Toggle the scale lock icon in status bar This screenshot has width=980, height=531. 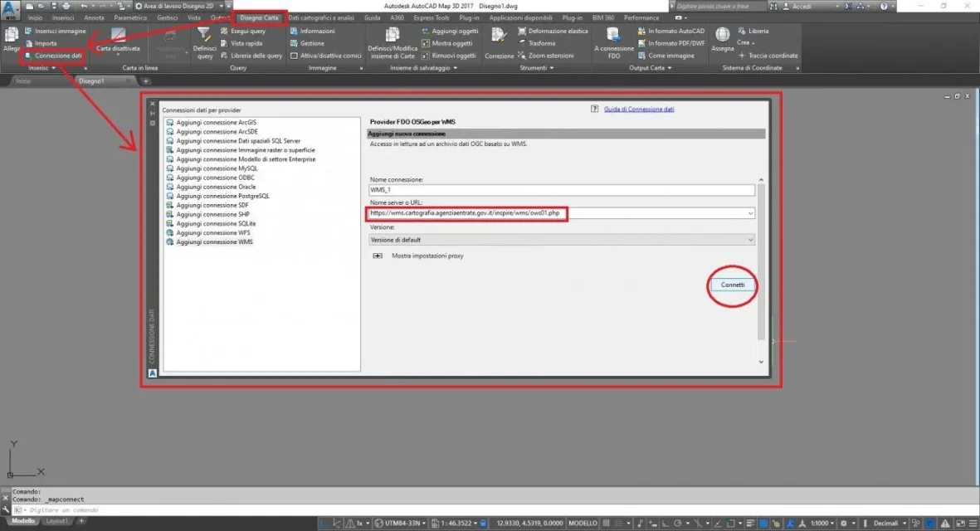[x=483, y=524]
